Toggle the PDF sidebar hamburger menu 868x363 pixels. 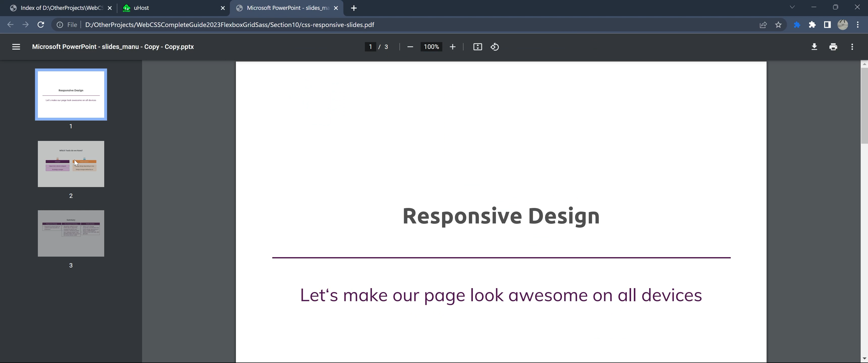point(16,47)
